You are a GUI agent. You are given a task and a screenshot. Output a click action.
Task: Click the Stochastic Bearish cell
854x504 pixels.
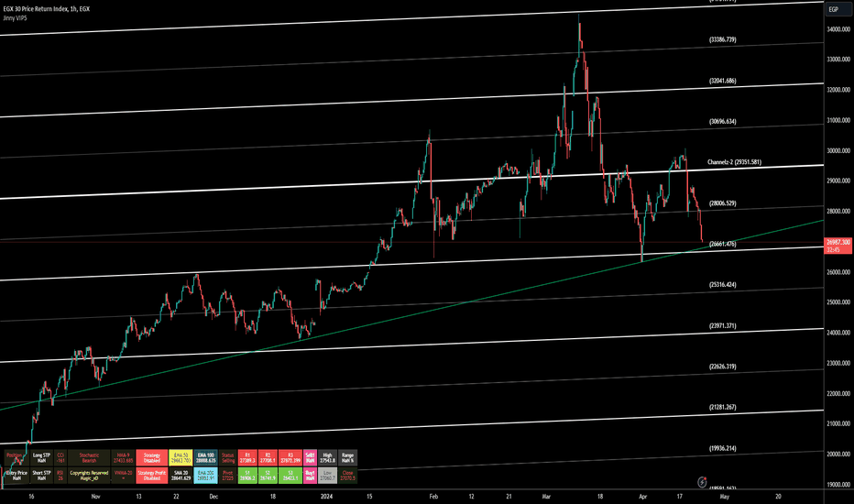coord(89,458)
